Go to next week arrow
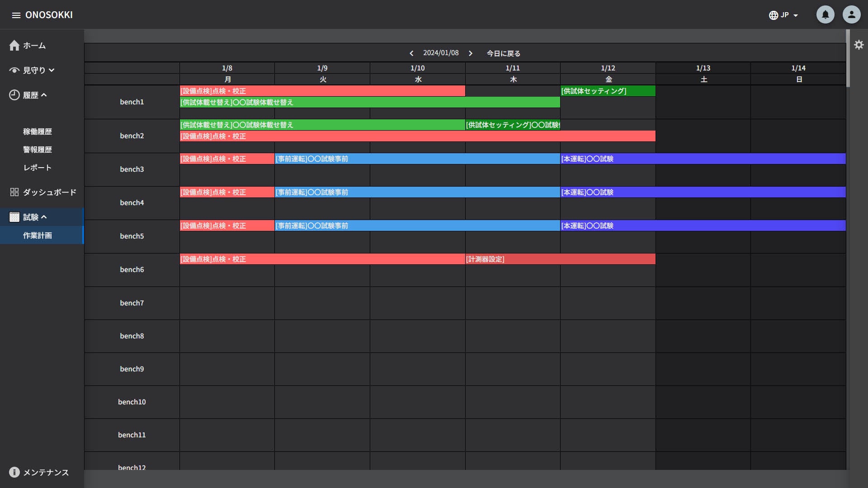This screenshot has height=488, width=868. tap(471, 53)
